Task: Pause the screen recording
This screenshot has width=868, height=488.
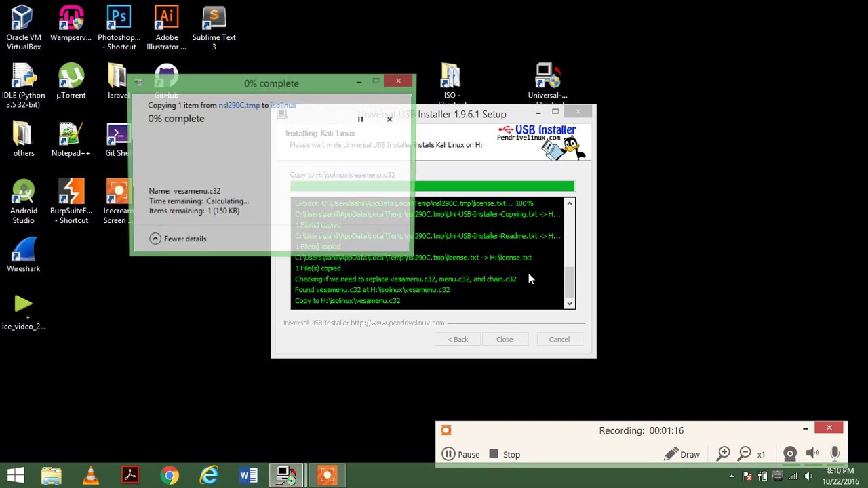Action: pos(461,454)
